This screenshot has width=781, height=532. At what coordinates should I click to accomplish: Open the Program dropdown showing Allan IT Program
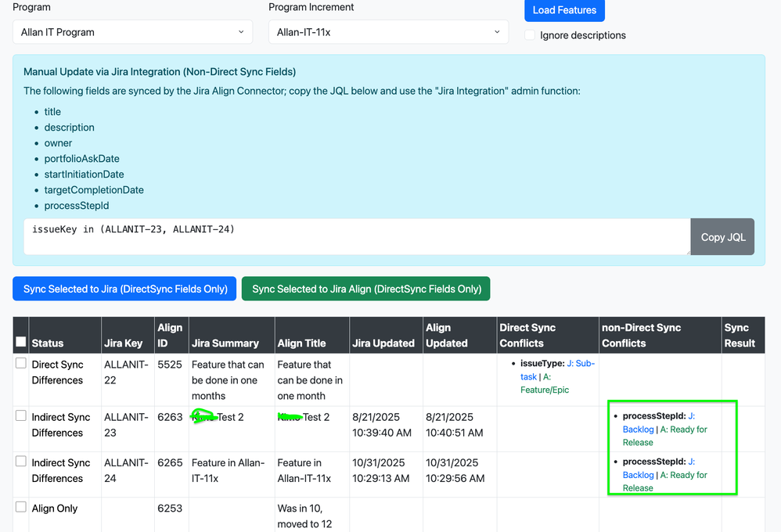coord(131,32)
